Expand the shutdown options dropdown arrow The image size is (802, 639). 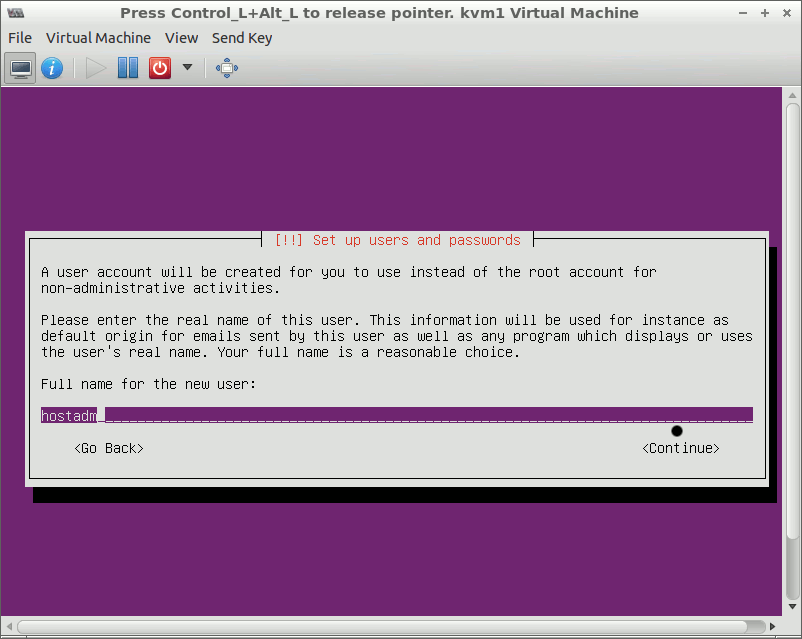coord(187,68)
